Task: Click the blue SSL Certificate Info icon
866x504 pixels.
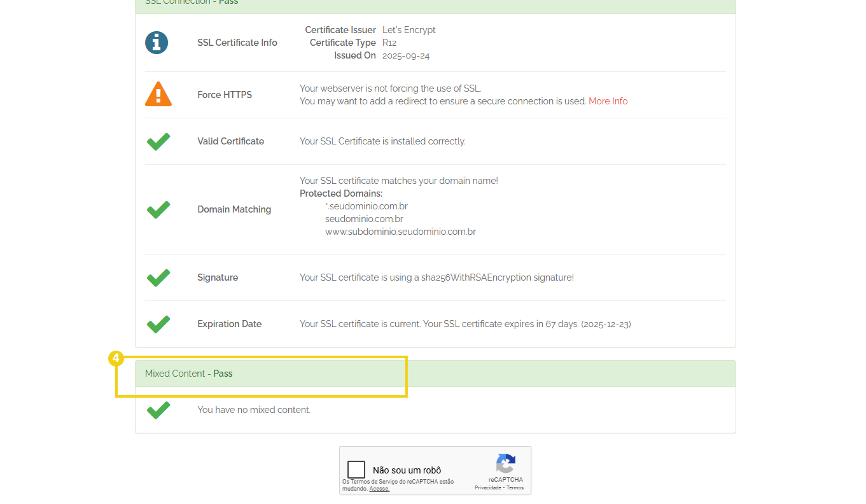Action: (157, 43)
